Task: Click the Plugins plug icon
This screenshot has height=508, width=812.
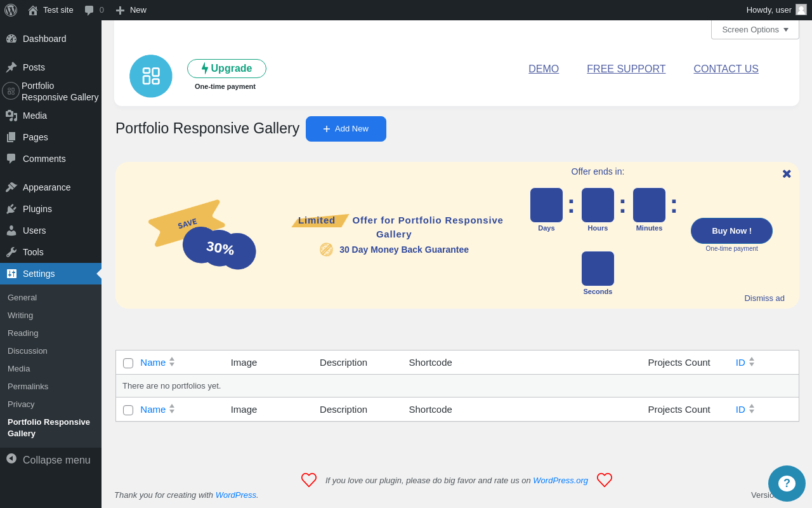Action: [11, 209]
